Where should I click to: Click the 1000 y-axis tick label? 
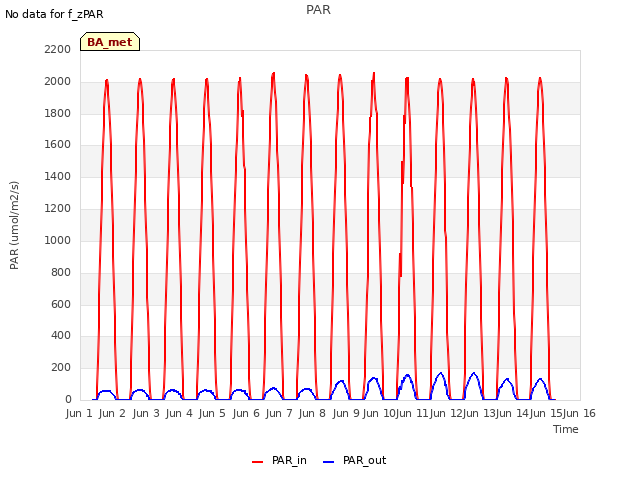point(58,240)
